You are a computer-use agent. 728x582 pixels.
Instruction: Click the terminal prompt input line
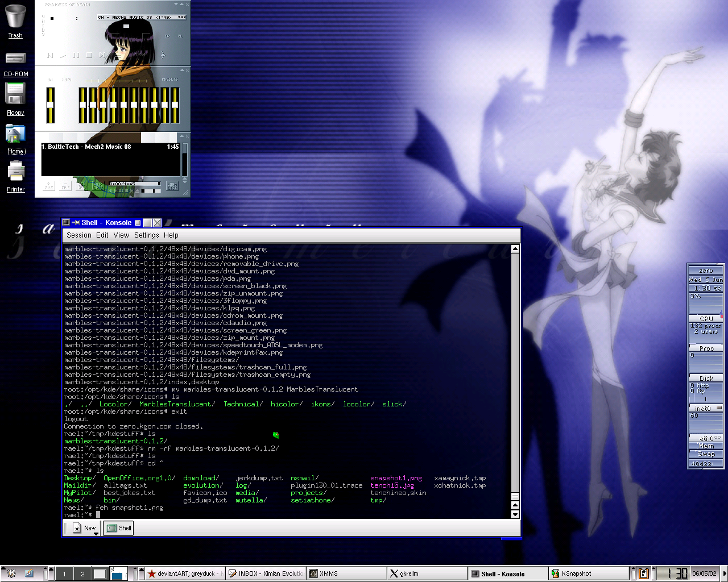(287, 515)
